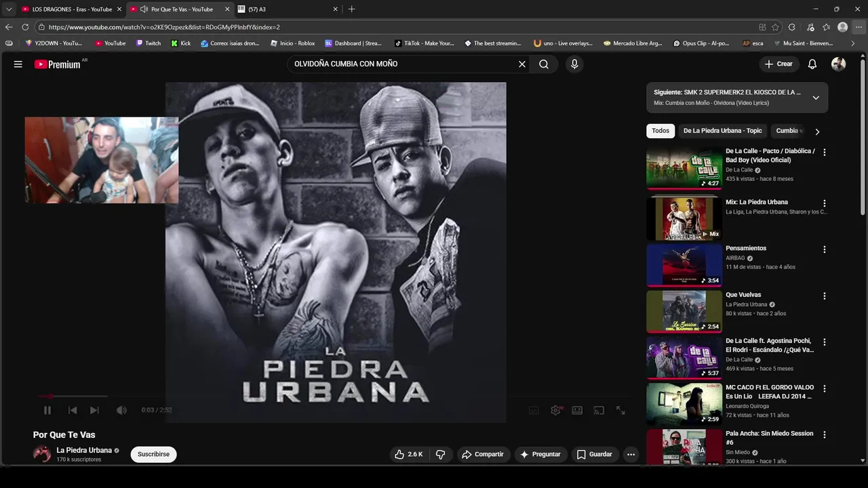The image size is (868, 488).
Task: Open Mix: La Piedra Urbana thumbnail
Action: (x=684, y=219)
